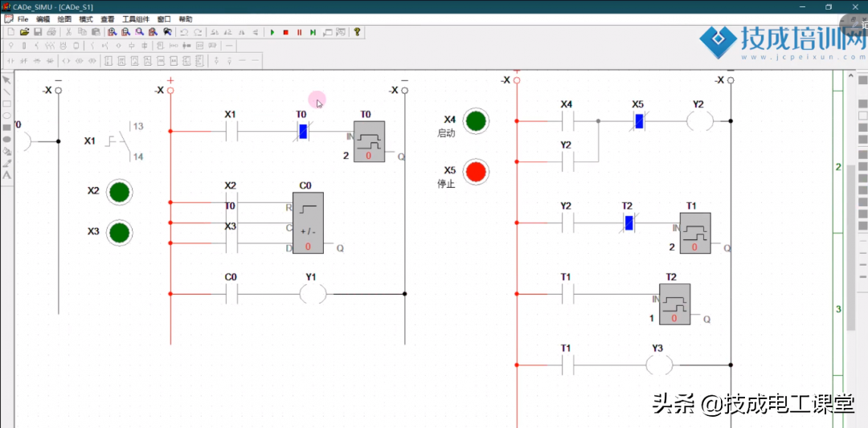Select the text tool letter A

click(x=7, y=175)
